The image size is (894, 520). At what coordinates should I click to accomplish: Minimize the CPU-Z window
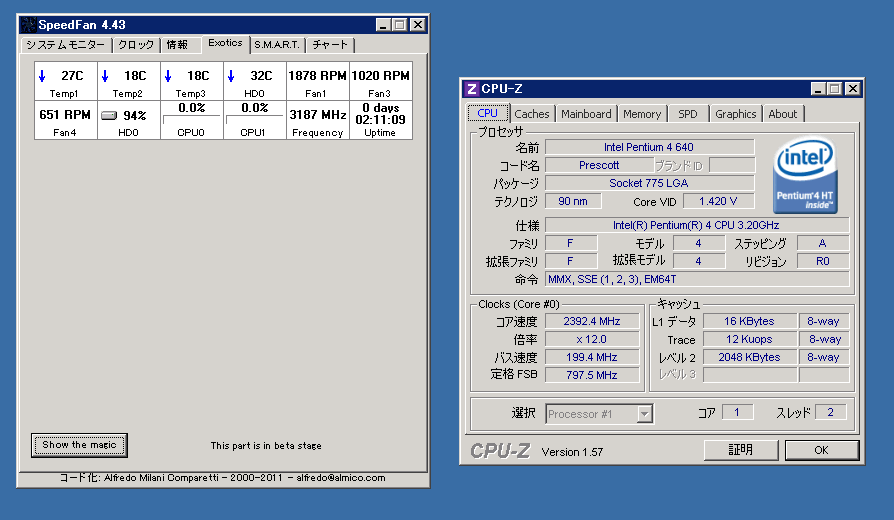(818, 88)
